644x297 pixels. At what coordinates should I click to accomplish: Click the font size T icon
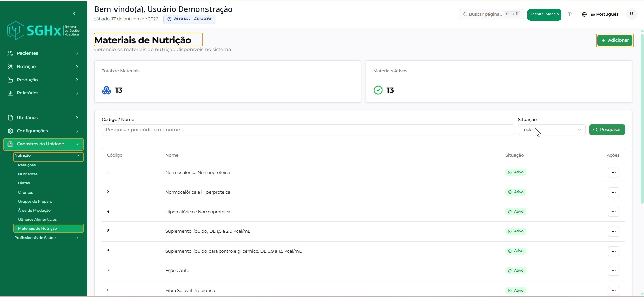point(570,14)
